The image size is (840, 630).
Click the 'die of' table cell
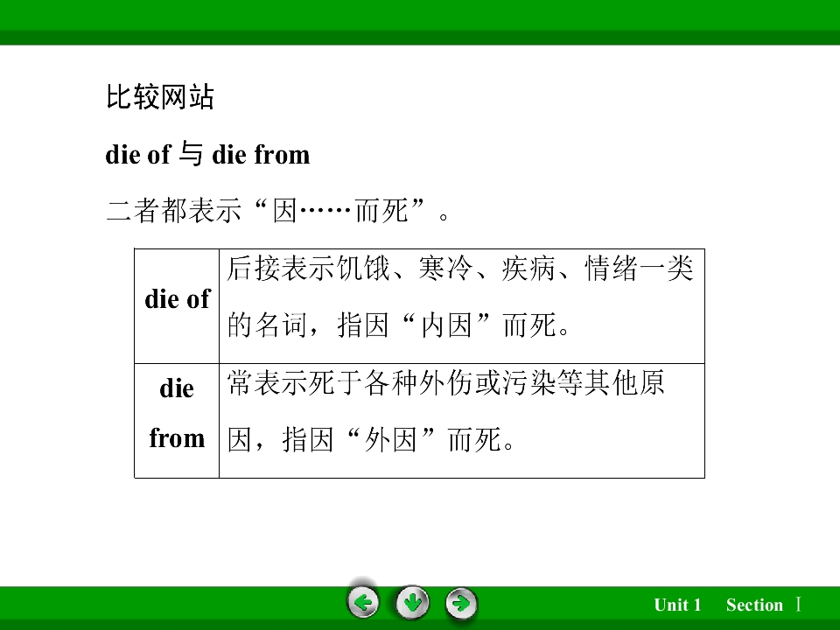tap(177, 306)
